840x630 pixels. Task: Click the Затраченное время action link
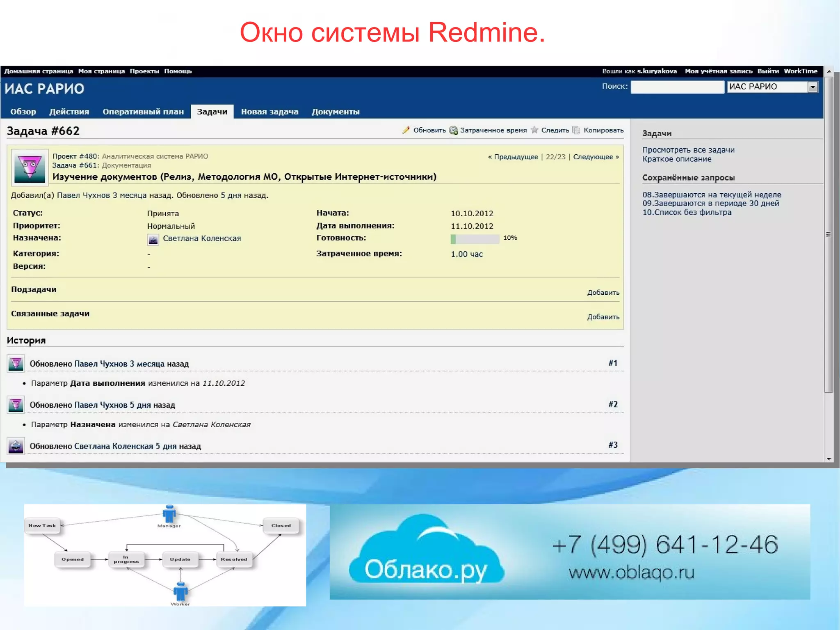493,130
